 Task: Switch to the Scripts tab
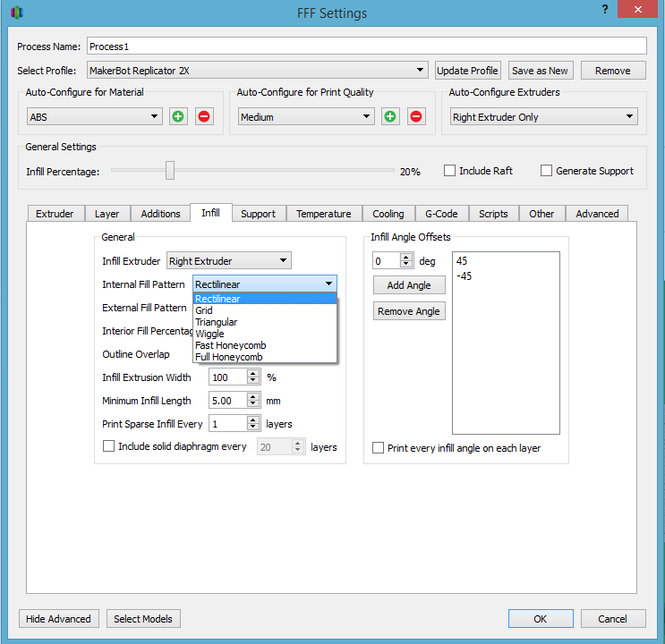[x=493, y=214]
